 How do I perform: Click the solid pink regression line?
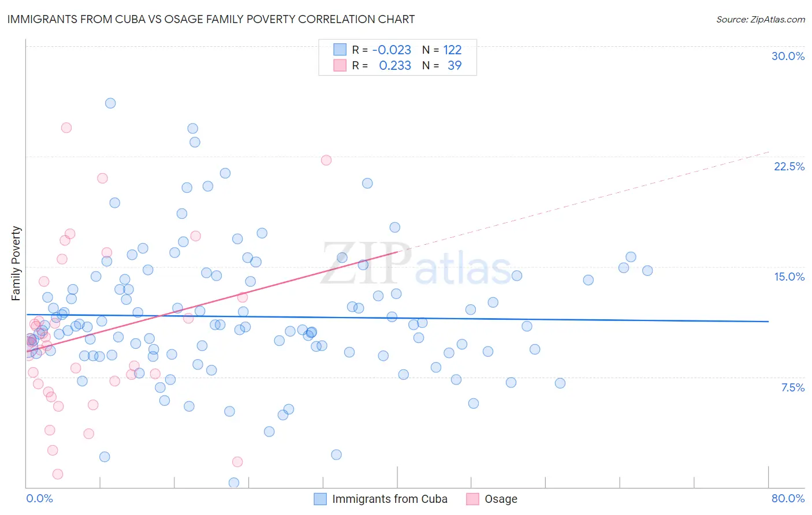[x=212, y=301]
